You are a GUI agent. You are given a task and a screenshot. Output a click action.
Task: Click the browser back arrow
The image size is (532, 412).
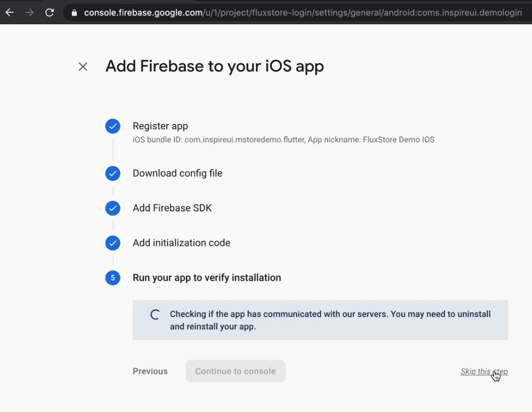click(x=9, y=13)
